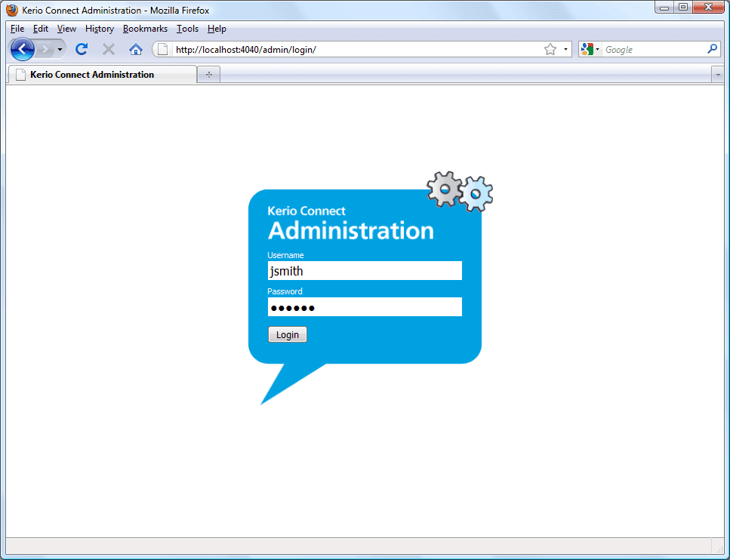This screenshot has width=730, height=560.
Task: Minimize the Firefox window
Action: click(664, 7)
